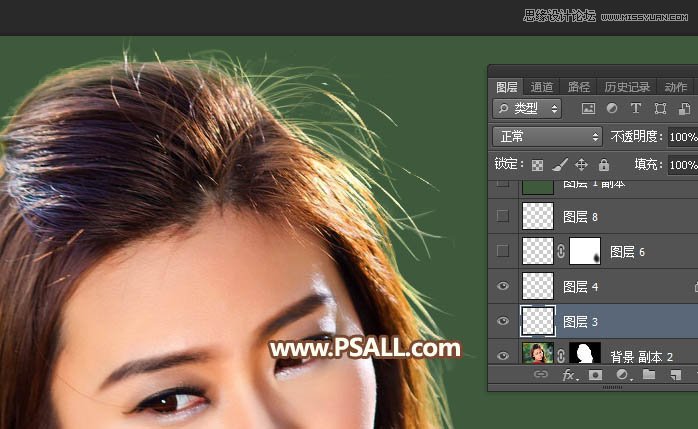Screen dimensions: 698x429
Task: Click mask link icon on 背景 副本 2
Action: pyautogui.click(x=561, y=356)
